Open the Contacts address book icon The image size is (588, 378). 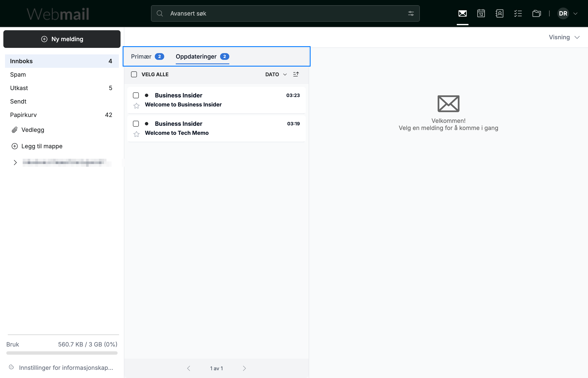click(499, 13)
